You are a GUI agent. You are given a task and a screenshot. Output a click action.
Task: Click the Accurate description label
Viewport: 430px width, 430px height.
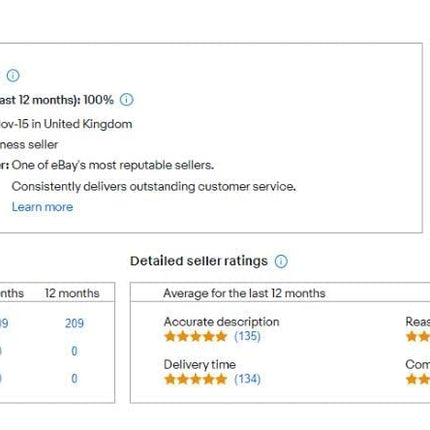click(221, 322)
